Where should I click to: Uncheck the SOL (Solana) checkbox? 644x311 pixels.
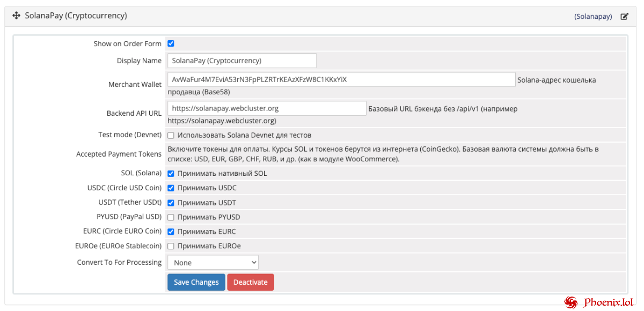tap(171, 174)
